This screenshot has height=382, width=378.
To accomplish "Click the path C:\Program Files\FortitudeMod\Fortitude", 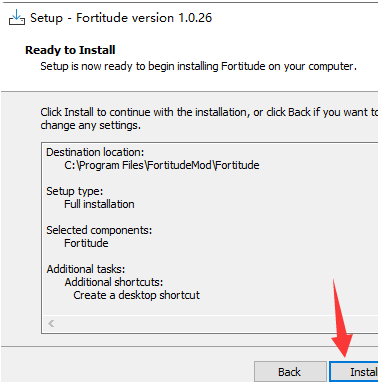I will coord(162,165).
